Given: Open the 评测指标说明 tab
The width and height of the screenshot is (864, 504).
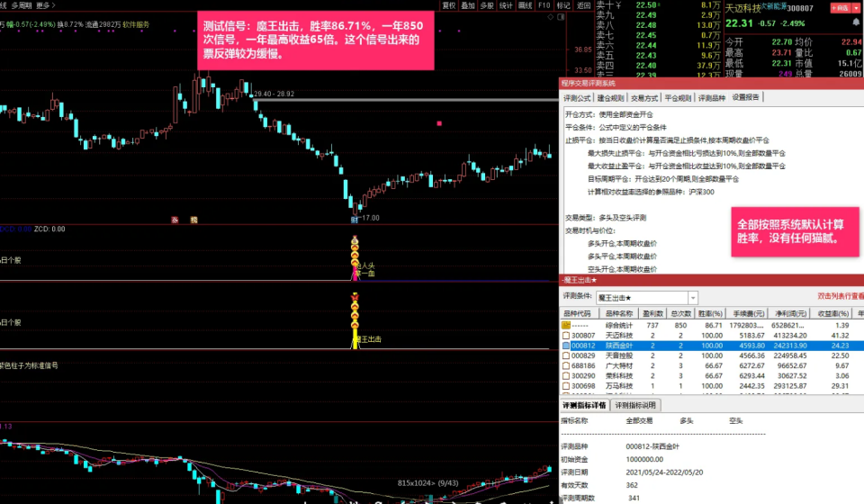Looking at the screenshot, I should tap(635, 405).
